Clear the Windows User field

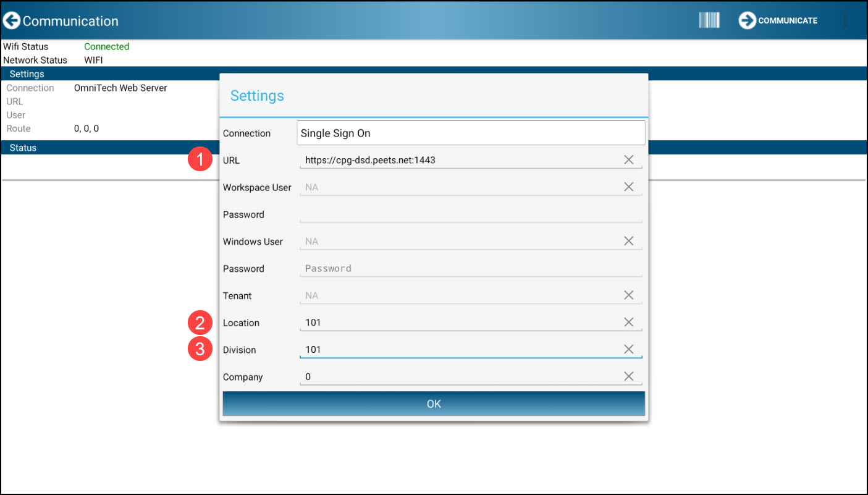628,241
